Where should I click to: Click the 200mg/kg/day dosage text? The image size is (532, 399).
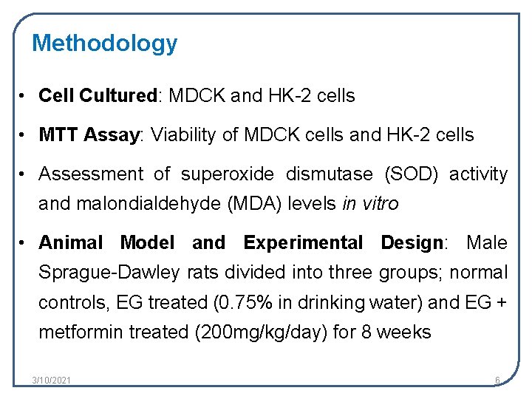261,332
